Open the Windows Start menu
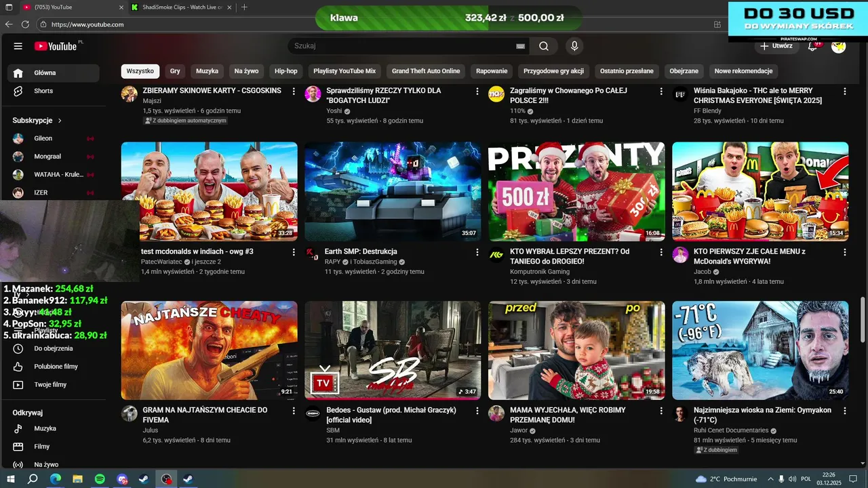 [10, 479]
